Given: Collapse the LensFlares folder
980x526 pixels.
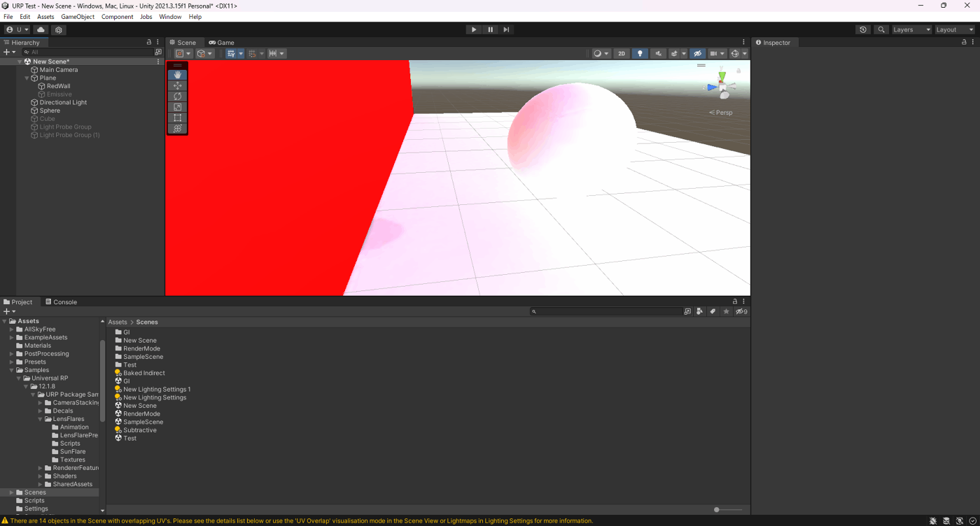Looking at the screenshot, I should pos(41,419).
